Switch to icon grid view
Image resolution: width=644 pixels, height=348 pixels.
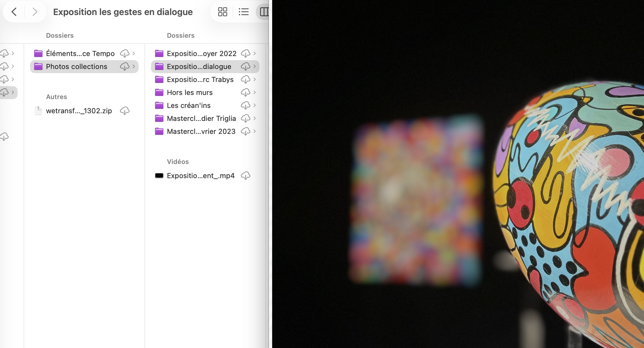click(223, 12)
